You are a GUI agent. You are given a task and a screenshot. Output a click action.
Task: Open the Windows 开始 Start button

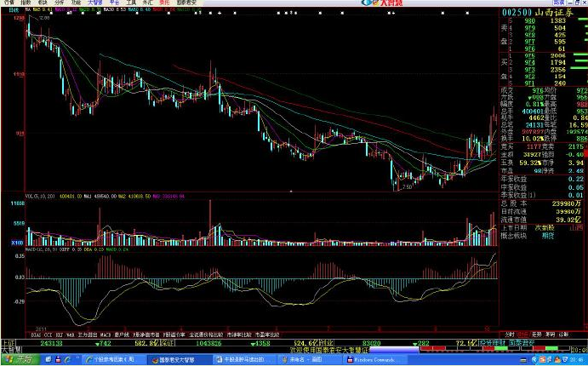[x=19, y=359]
